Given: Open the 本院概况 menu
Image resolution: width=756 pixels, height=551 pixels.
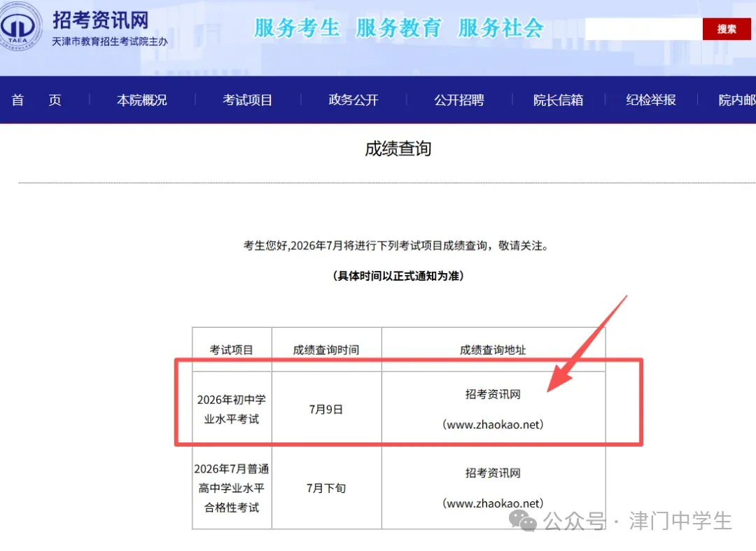Looking at the screenshot, I should [x=141, y=100].
